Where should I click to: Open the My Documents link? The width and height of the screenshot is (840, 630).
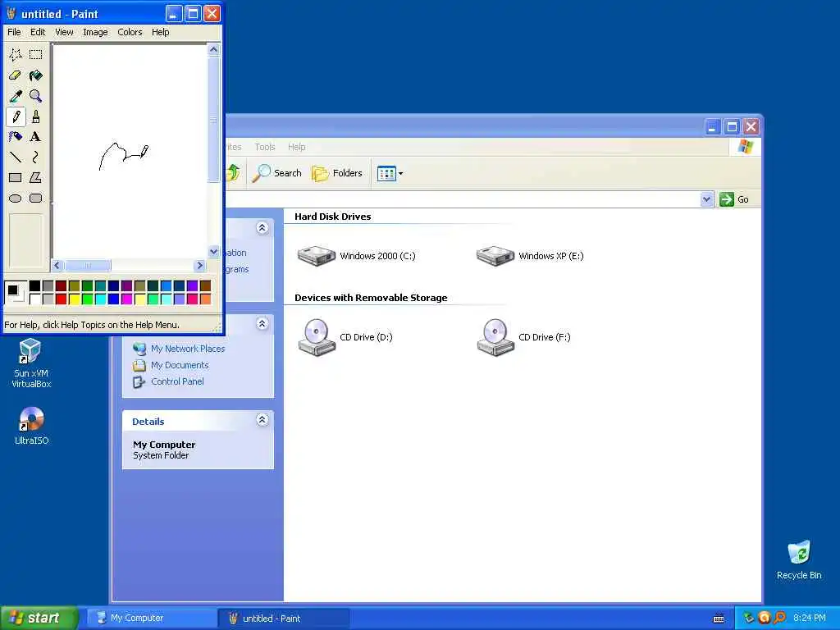coord(180,365)
